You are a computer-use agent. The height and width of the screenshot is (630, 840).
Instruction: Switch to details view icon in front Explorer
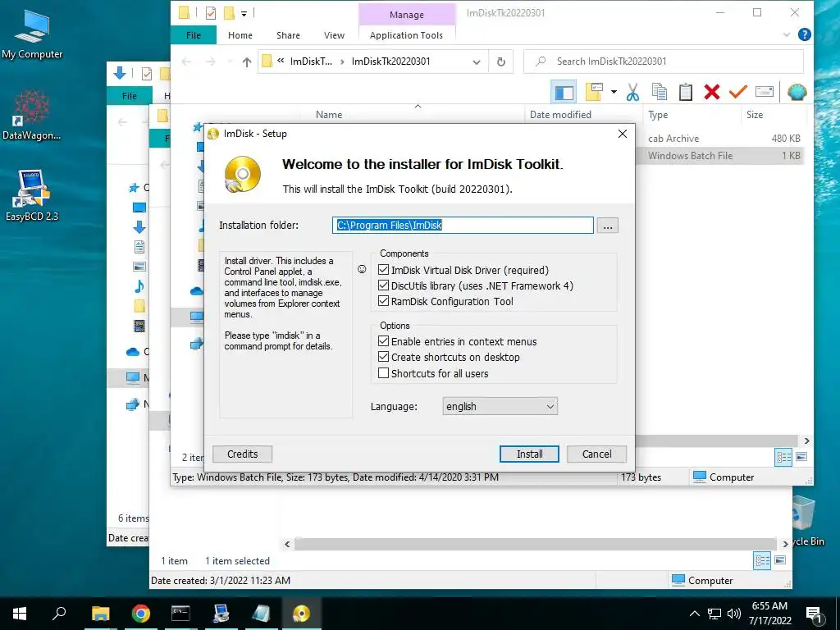783,457
